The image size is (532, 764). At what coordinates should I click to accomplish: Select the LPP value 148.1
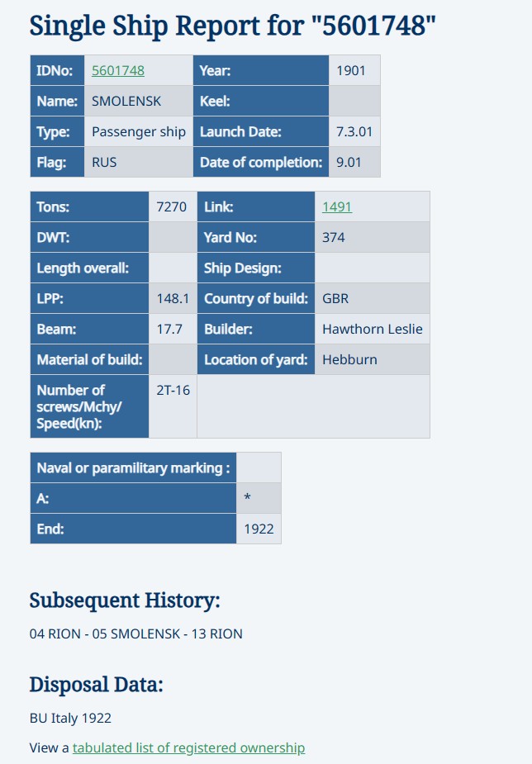click(173, 298)
